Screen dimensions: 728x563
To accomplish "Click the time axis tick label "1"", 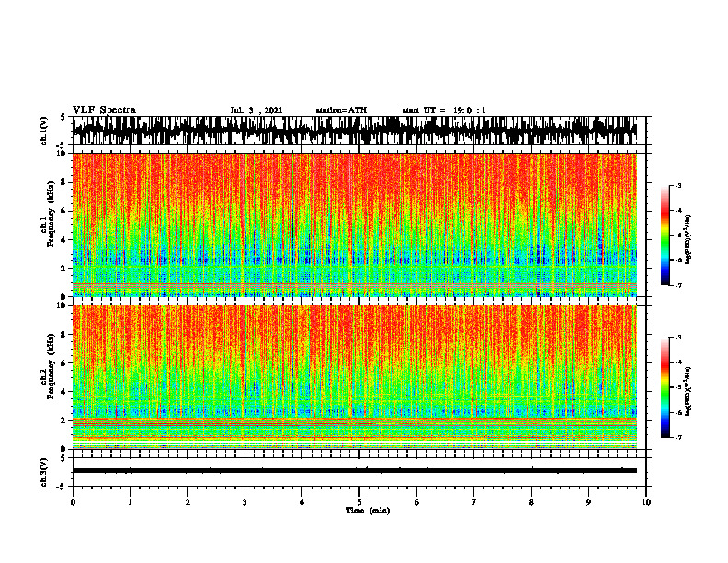I will click(130, 502).
